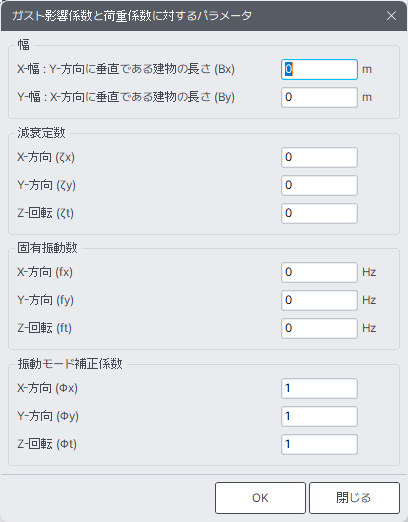Click the 固有振動数 X-方向 (fx) field

pyautogui.click(x=319, y=272)
